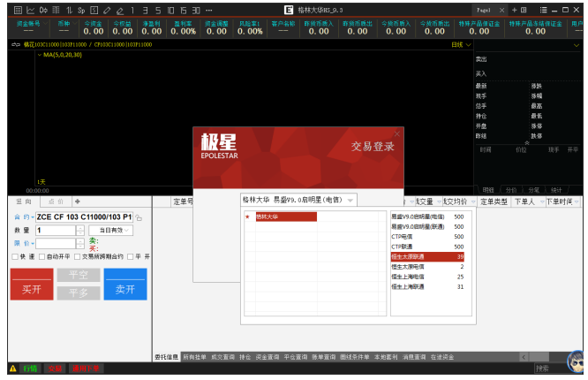Click the plus icon beside Page1 tab

(515, 10)
